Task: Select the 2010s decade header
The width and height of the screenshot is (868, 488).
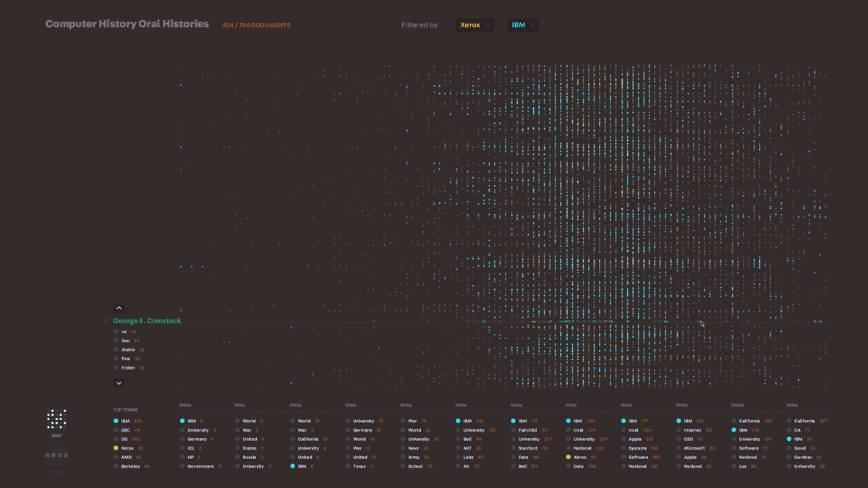Action: (x=792, y=406)
